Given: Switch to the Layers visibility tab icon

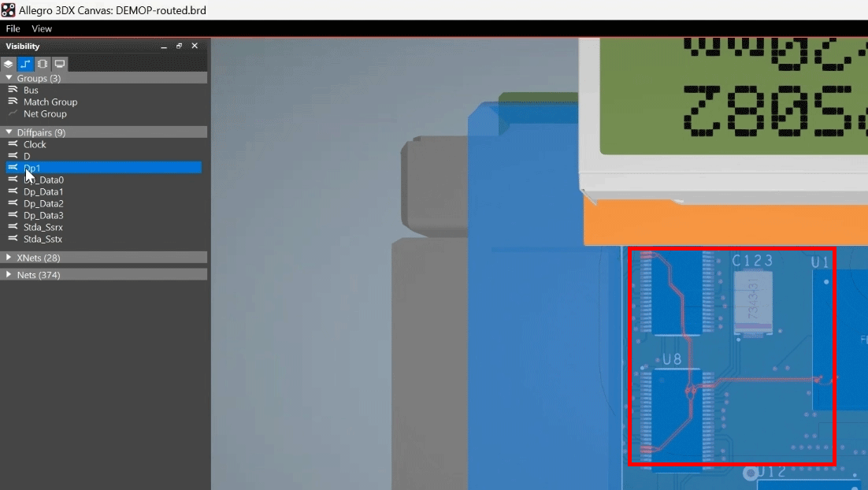Looking at the screenshot, I should tap(9, 65).
